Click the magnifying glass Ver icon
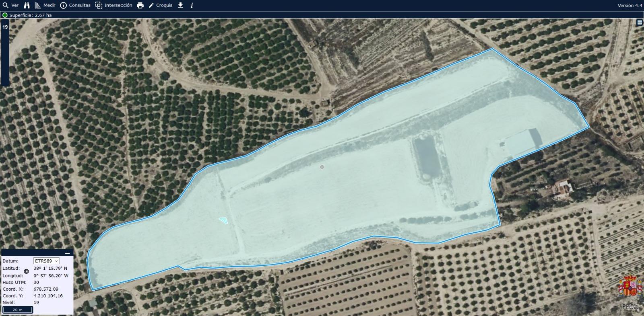The height and width of the screenshot is (316, 644). pyautogui.click(x=6, y=5)
